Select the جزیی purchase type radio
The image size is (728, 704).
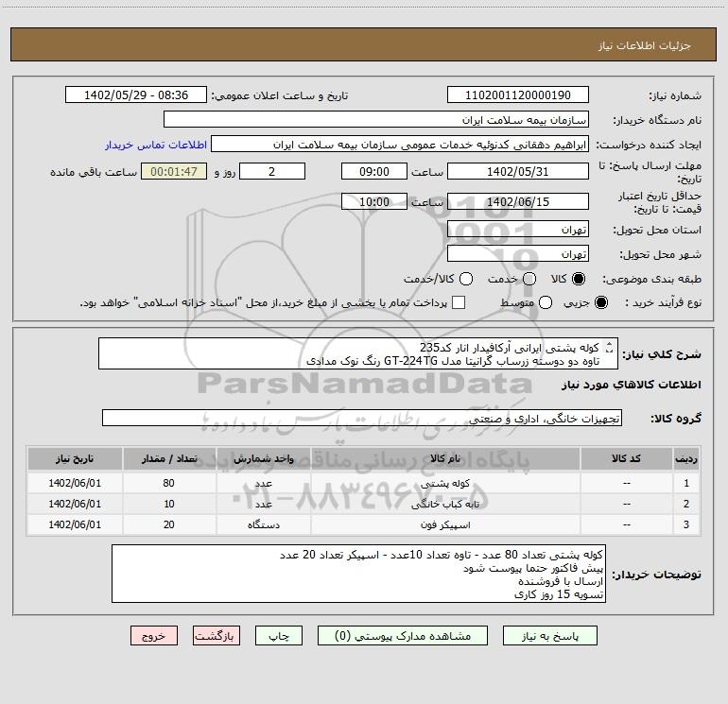click(600, 302)
